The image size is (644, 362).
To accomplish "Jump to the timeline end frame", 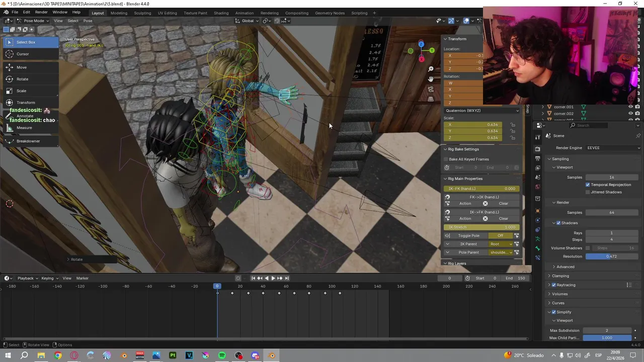I will coord(287,278).
